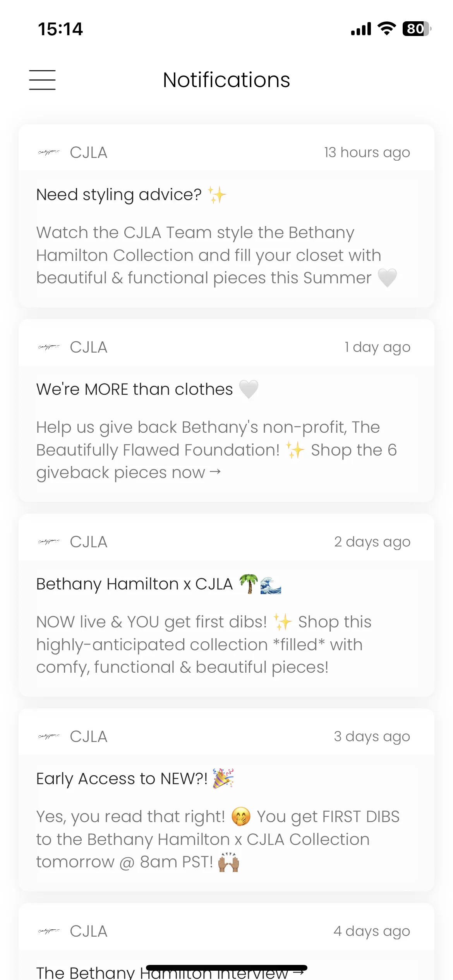Tap 'Shop the 6 giveback pieces now' text
The width and height of the screenshot is (453, 980).
coord(217,461)
